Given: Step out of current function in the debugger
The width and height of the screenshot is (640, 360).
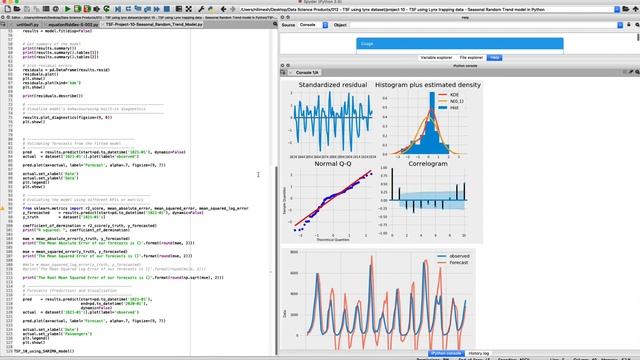Looking at the screenshot, I should (147, 9).
